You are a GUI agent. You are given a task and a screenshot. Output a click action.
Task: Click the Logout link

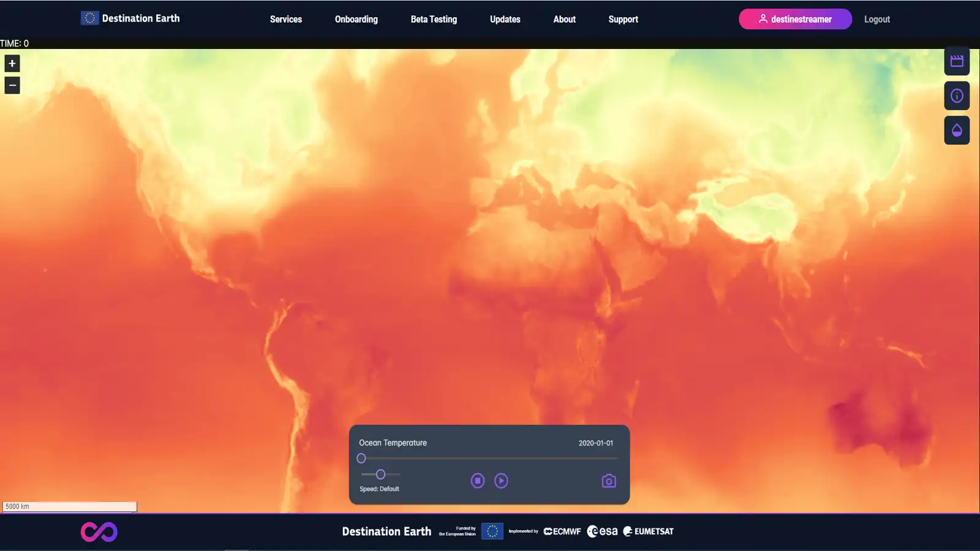tap(876, 20)
